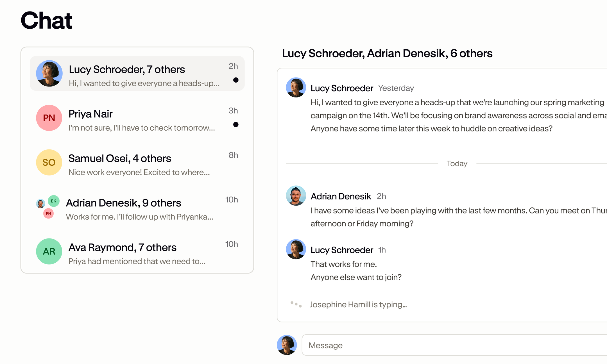Click the 1h timestamp on Lucy's message
The image size is (607, 364).
click(x=382, y=250)
